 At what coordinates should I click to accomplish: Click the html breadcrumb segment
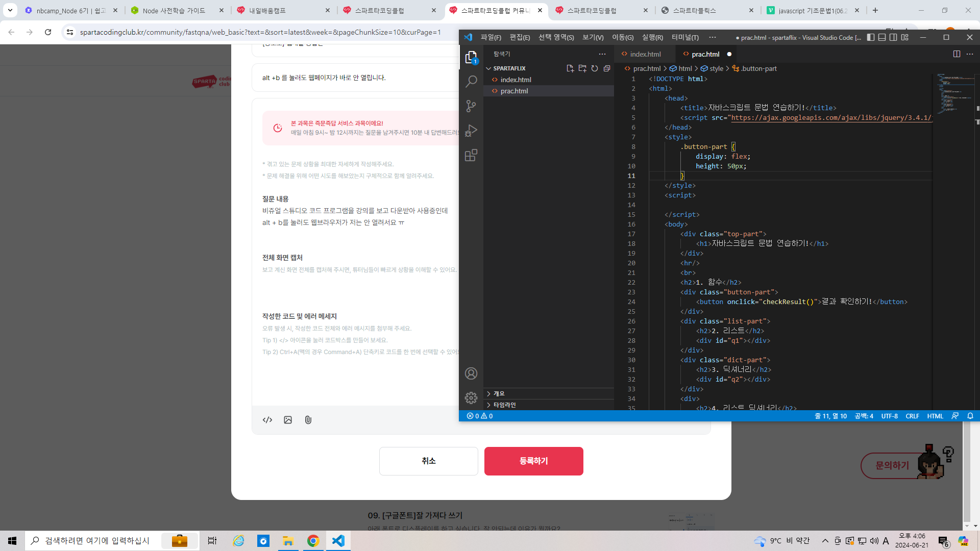coord(685,68)
